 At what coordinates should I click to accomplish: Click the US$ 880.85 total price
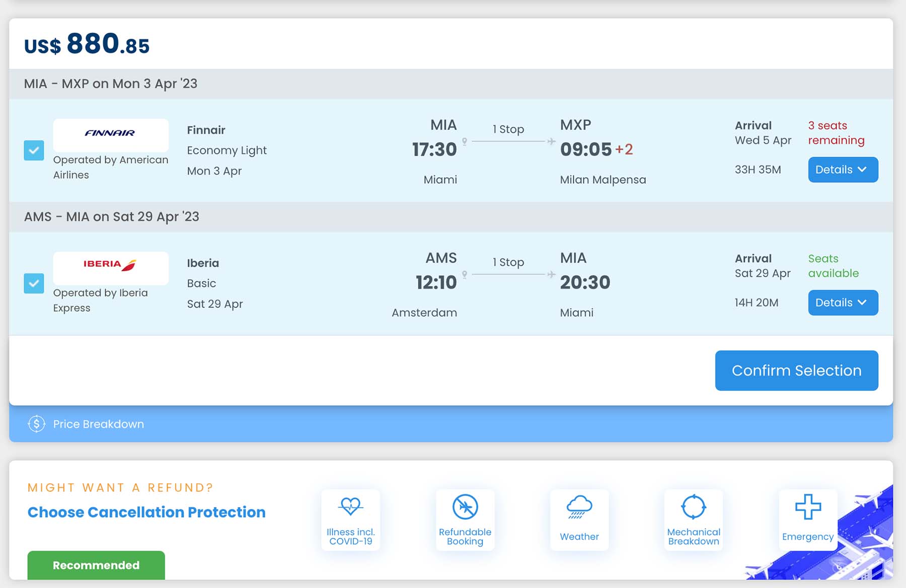87,44
